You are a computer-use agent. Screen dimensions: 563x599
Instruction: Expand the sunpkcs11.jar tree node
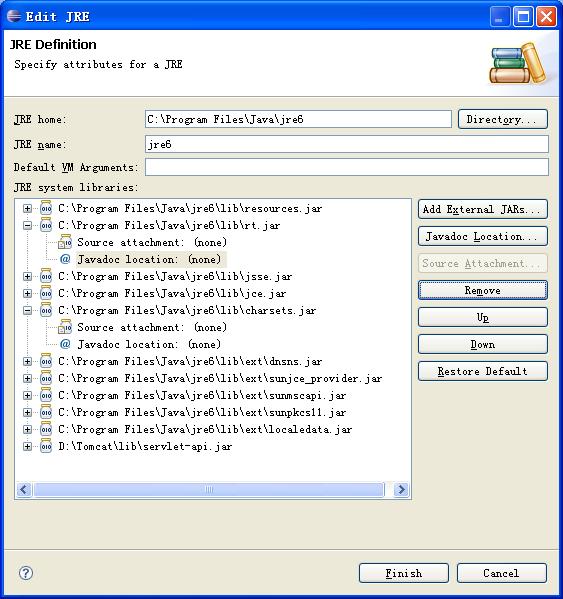pos(27,412)
